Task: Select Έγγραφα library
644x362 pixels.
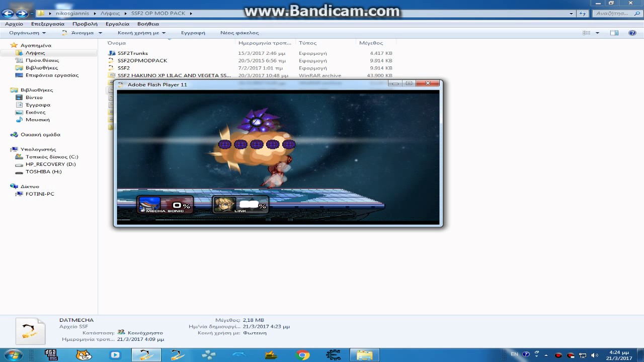Action: tap(38, 105)
